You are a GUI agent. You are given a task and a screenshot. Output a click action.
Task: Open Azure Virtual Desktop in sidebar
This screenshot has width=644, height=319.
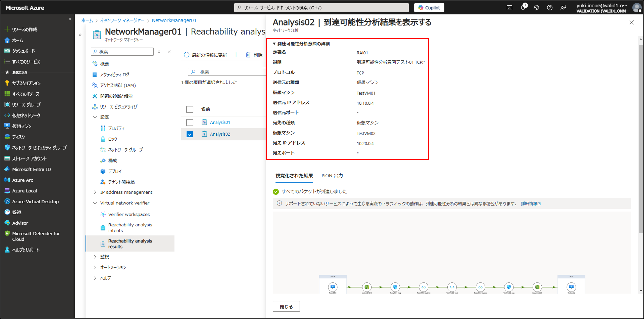point(35,201)
